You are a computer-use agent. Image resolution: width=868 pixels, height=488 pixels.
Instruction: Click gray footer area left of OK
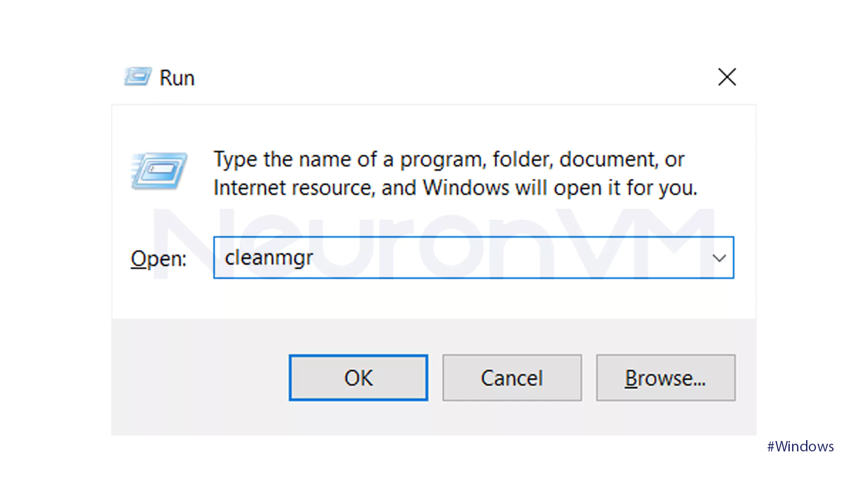pyautogui.click(x=199, y=378)
